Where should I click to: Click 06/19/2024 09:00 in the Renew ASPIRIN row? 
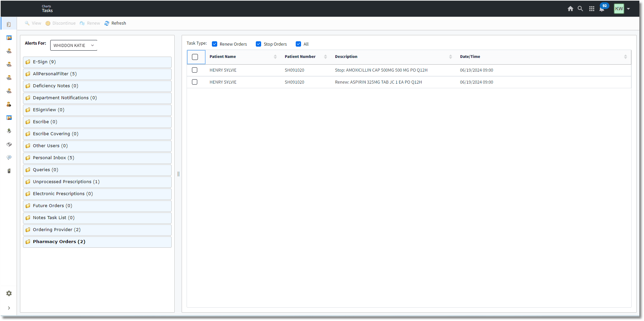click(476, 82)
